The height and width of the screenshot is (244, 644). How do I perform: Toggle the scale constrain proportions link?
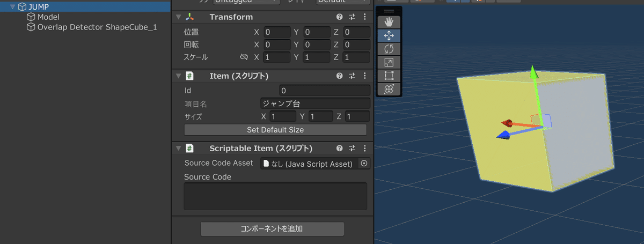[244, 57]
